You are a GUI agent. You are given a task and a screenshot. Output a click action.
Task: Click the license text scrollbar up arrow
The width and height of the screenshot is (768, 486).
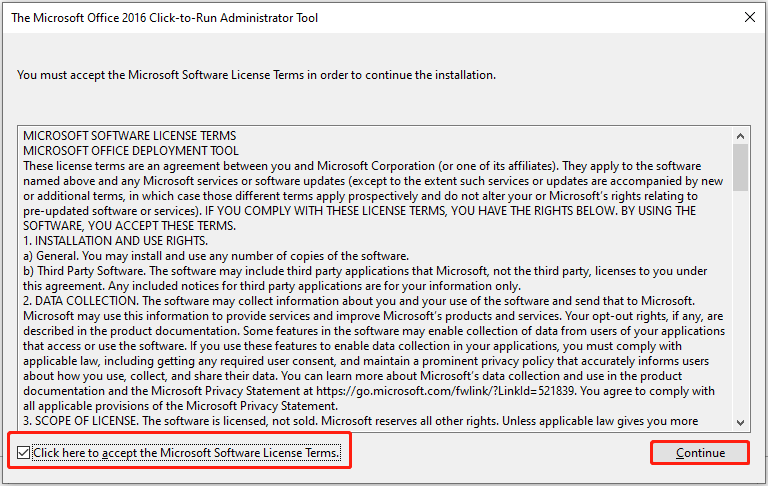(741, 136)
